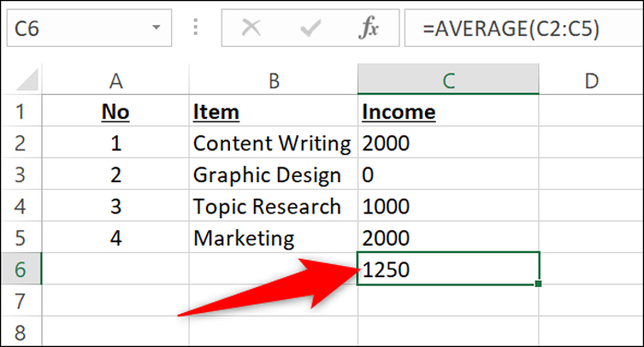The width and height of the screenshot is (644, 347).
Task: Select the row 1 header
Action: [20, 111]
